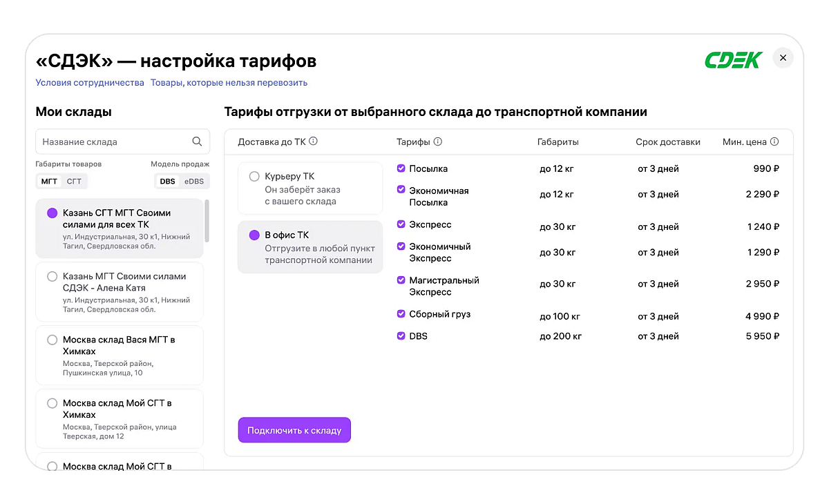Click the search magnifier icon in warehouse field
This screenshot has width=829, height=504.
[197, 142]
